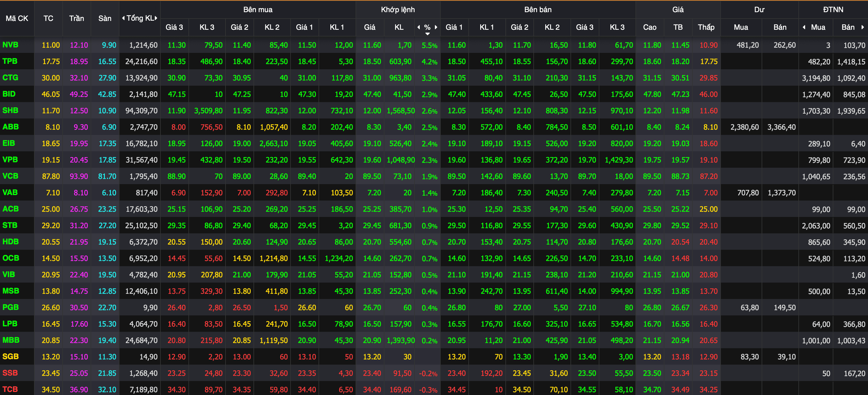Image resolution: width=868 pixels, height=395 pixels.
Task: Select the LPB ticker
Action: pos(10,324)
